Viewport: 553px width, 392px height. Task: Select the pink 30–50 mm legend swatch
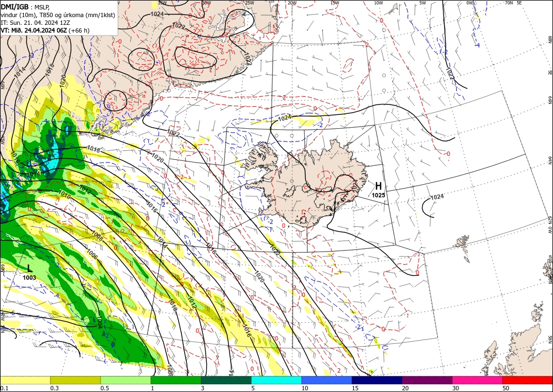tap(478, 380)
